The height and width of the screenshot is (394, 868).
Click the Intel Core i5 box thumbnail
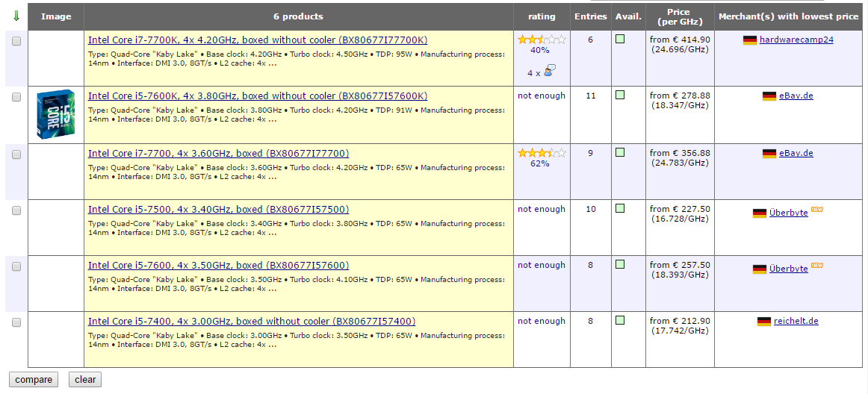click(x=56, y=114)
